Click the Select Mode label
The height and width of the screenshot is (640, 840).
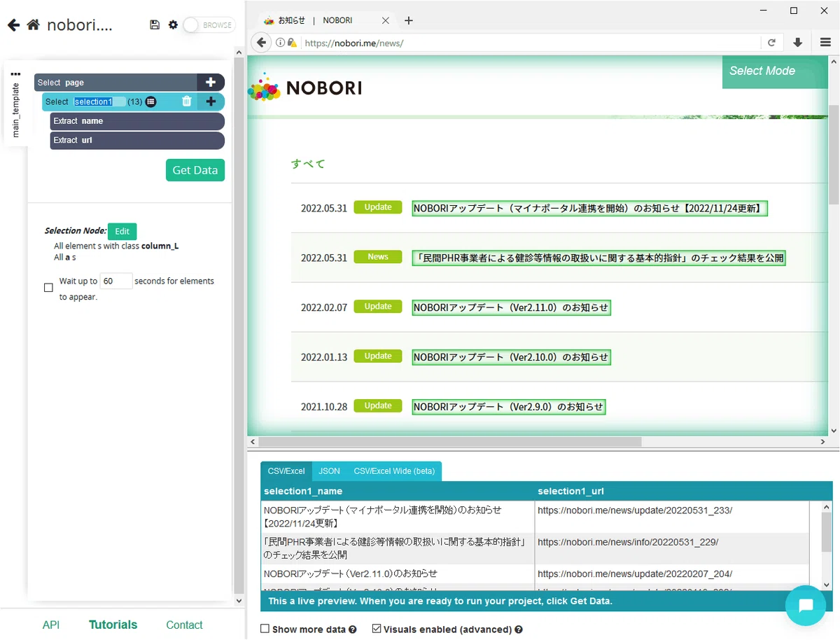[762, 71]
